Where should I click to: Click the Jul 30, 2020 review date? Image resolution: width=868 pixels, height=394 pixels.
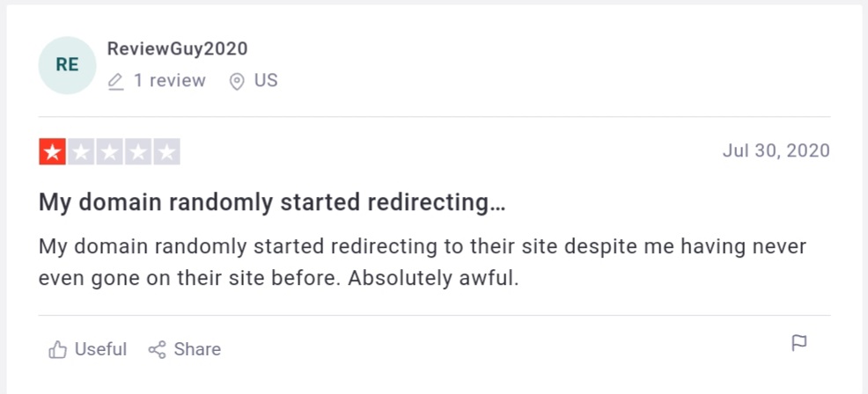[776, 150]
